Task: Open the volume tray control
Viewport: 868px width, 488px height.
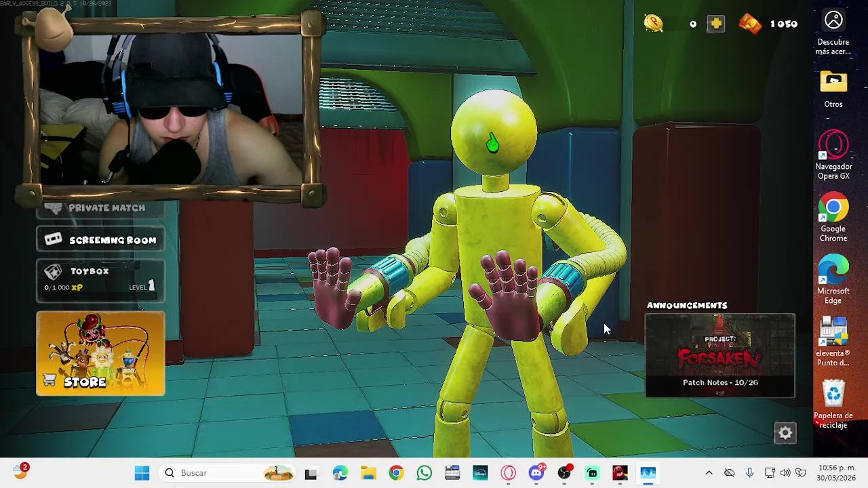Action: (x=785, y=473)
